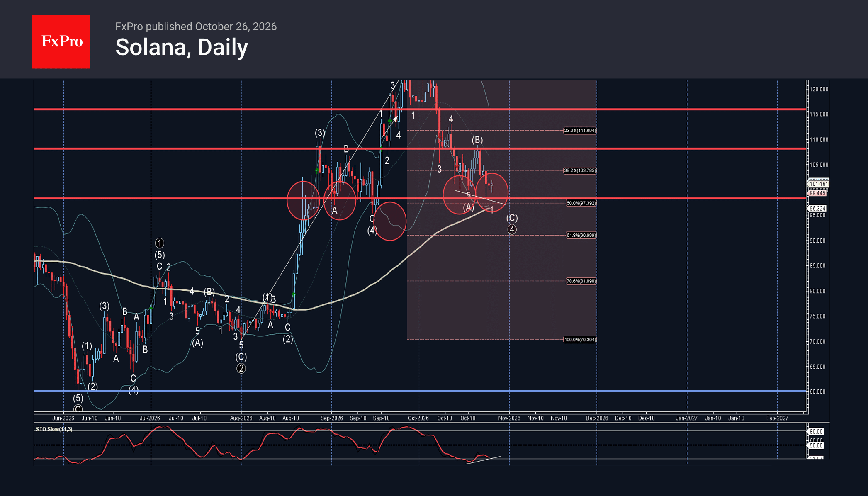The width and height of the screenshot is (868, 496).
Task: Click the Nov-2026 date axis label
Action: [509, 418]
